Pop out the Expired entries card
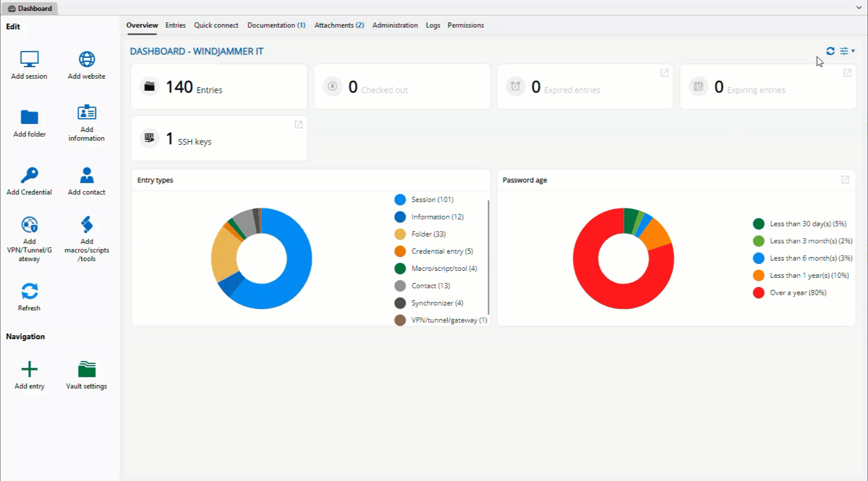Viewport: 868px width, 481px height. pyautogui.click(x=664, y=73)
